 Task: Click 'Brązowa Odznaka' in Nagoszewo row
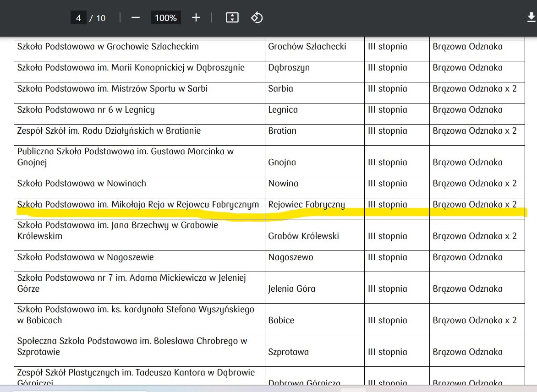[467, 257]
